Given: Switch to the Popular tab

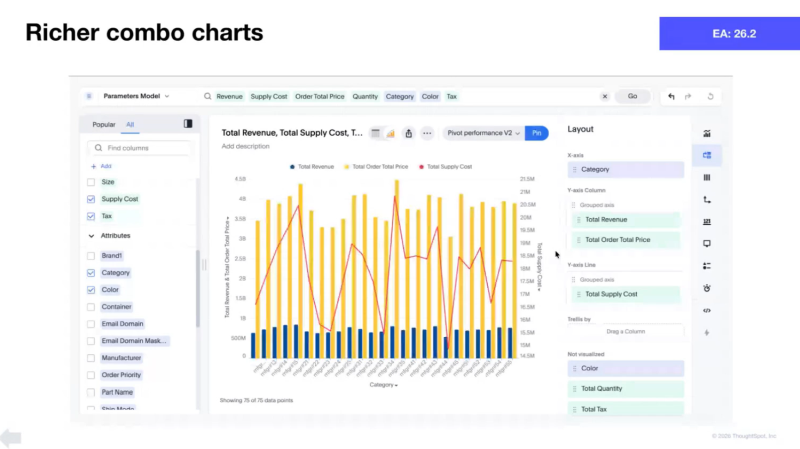Looking at the screenshot, I should pyautogui.click(x=104, y=125).
